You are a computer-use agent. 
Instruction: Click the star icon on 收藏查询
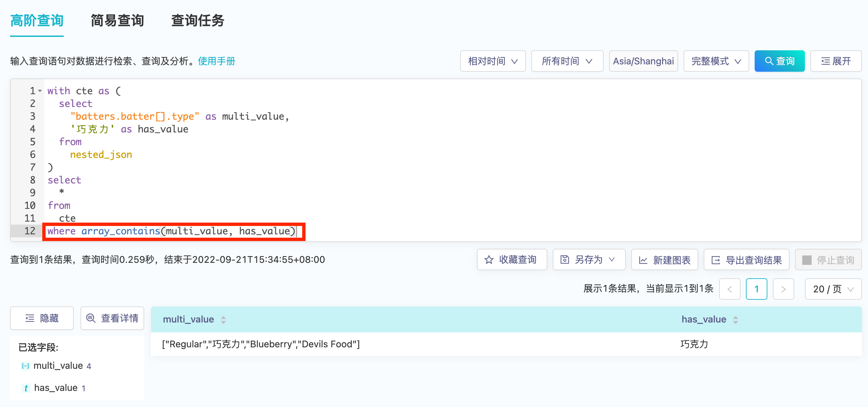(x=489, y=260)
